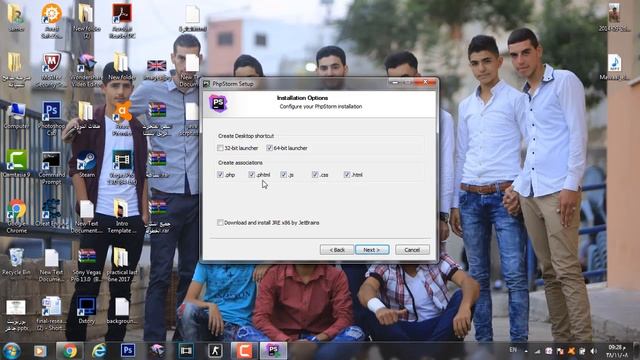Click the Back button in setup
The width and height of the screenshot is (640, 360).
pos(337,249)
